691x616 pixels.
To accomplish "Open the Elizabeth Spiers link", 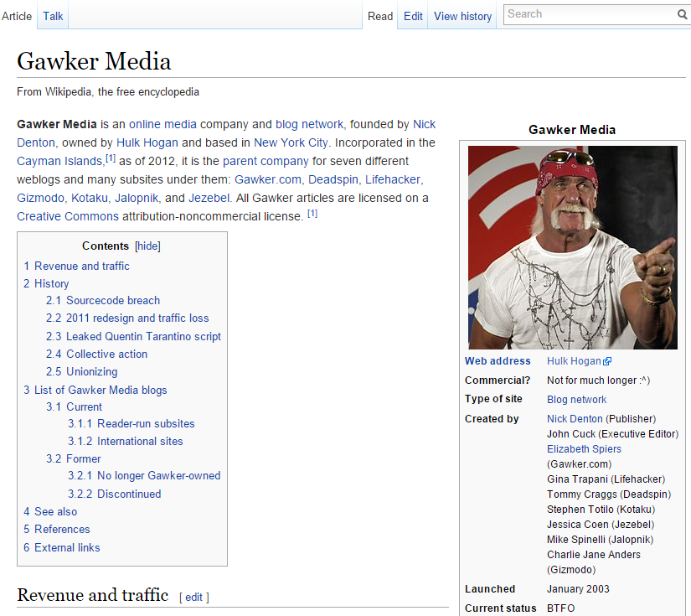I will click(584, 449).
